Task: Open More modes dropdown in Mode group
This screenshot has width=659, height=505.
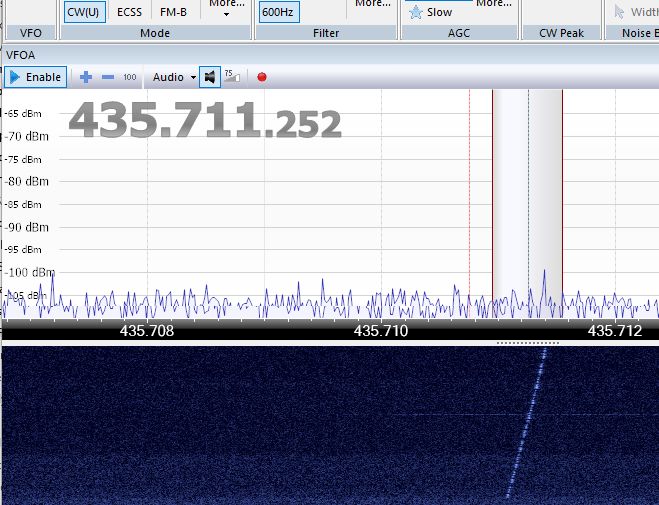Action: coord(227,8)
